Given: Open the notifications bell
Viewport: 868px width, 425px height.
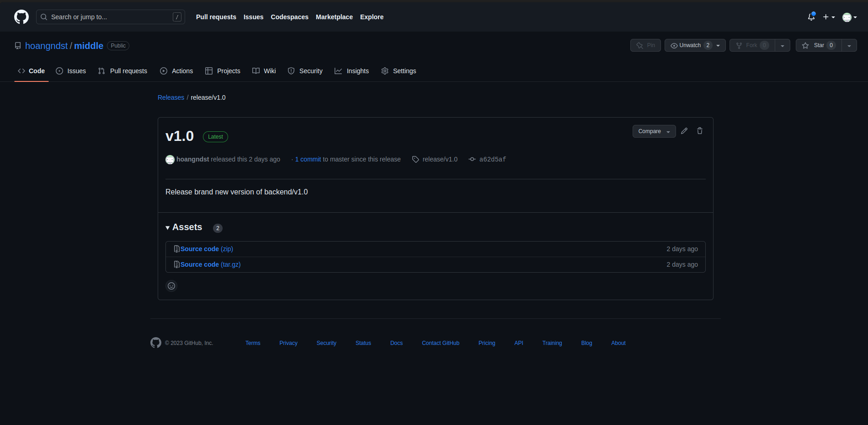Looking at the screenshot, I should (811, 17).
